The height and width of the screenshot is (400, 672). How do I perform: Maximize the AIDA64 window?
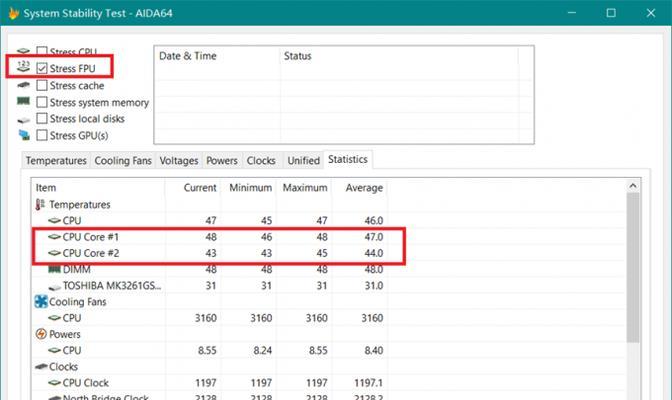[611, 13]
